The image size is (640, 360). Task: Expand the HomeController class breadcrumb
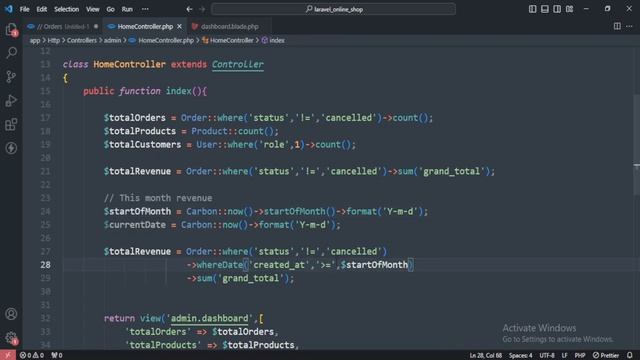click(x=228, y=40)
